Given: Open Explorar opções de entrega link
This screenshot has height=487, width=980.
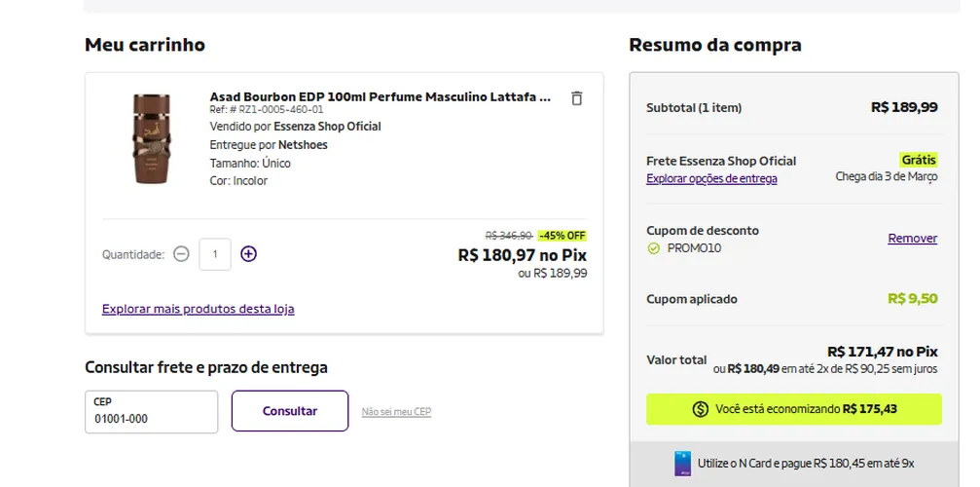Looking at the screenshot, I should (x=711, y=179).
